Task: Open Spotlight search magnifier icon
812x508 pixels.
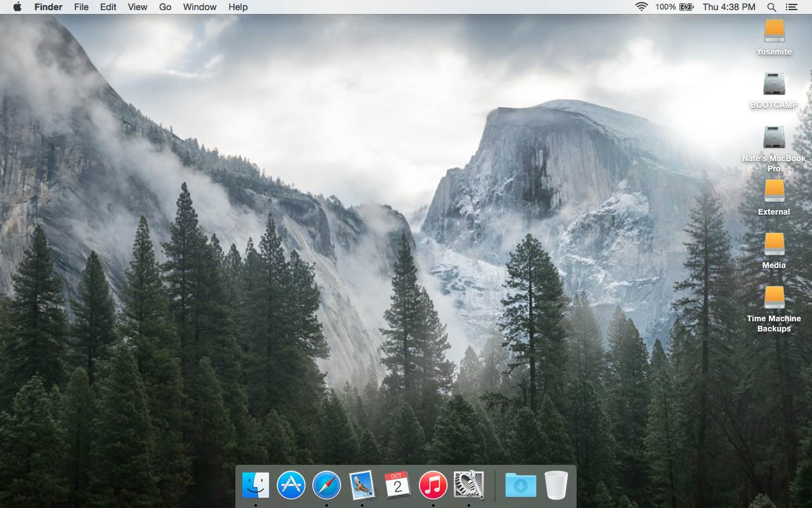Action: [771, 7]
